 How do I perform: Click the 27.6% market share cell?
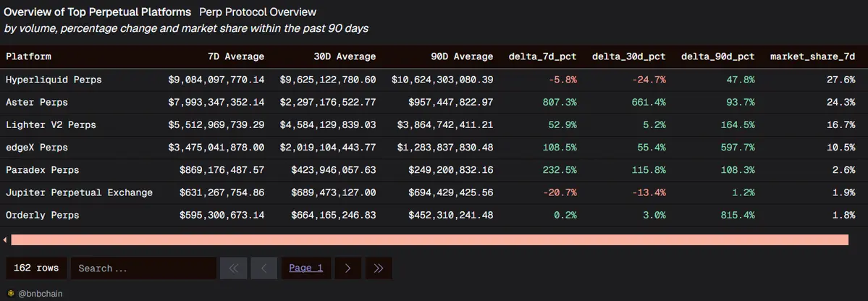click(x=841, y=80)
